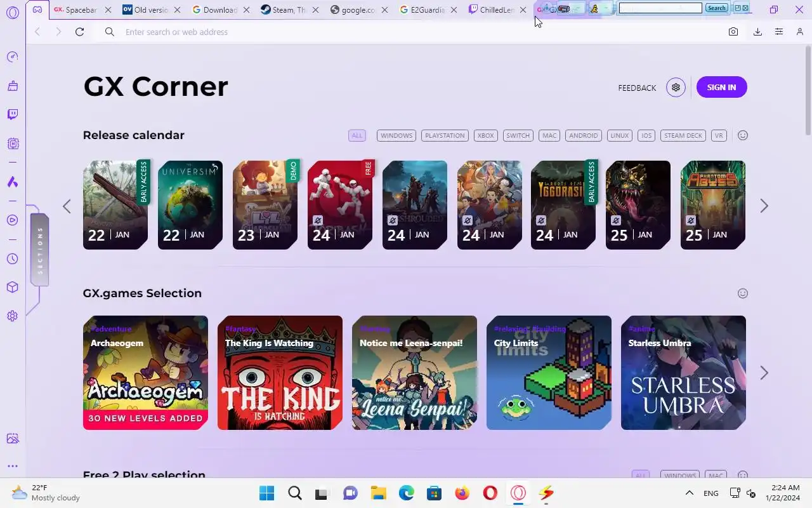Image resolution: width=812 pixels, height=508 pixels.
Task: Open Extensions cube icon in sidebar
Action: [12, 287]
